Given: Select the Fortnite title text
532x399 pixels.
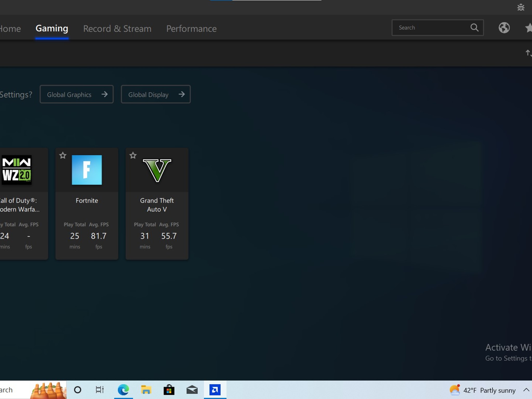Looking at the screenshot, I should 87,201.
